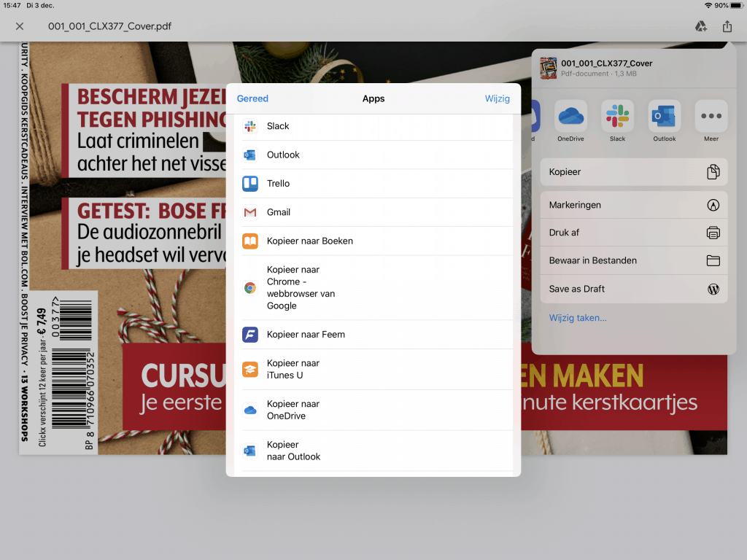Tap the markup pen icon beside Markeringen
Image resolution: width=747 pixels, height=560 pixels.
(x=713, y=205)
